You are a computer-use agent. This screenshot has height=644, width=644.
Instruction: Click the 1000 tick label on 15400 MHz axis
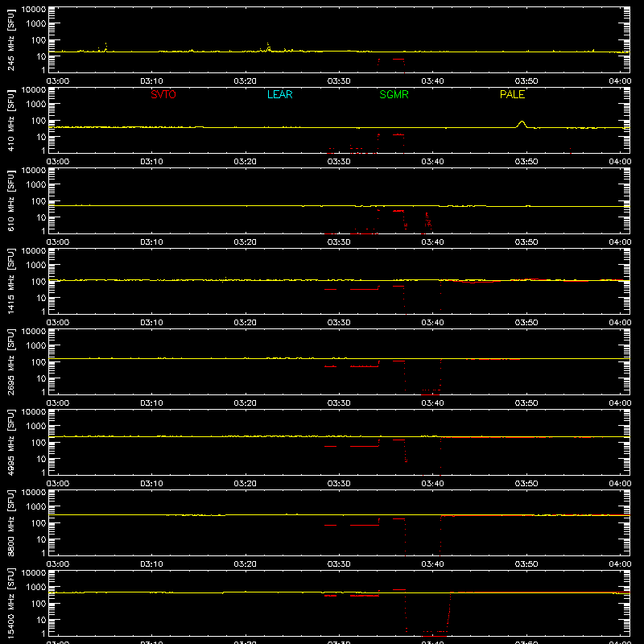(35, 588)
